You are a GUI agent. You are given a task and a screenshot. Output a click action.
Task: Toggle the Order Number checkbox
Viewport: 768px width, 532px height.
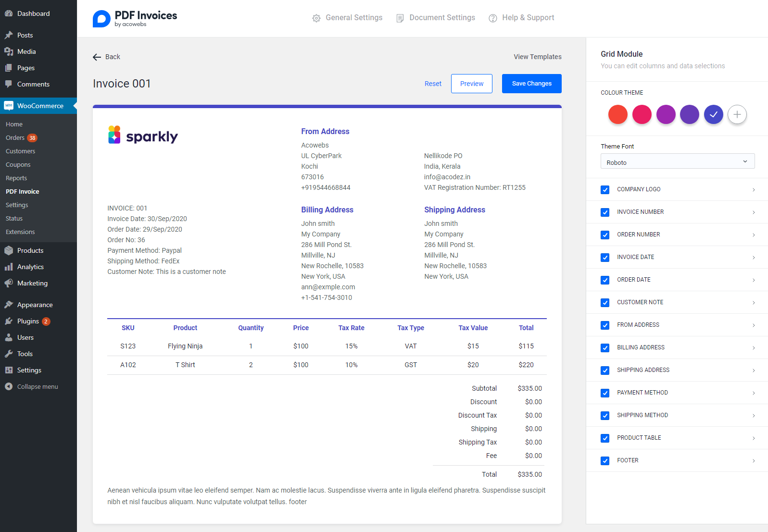(x=605, y=235)
